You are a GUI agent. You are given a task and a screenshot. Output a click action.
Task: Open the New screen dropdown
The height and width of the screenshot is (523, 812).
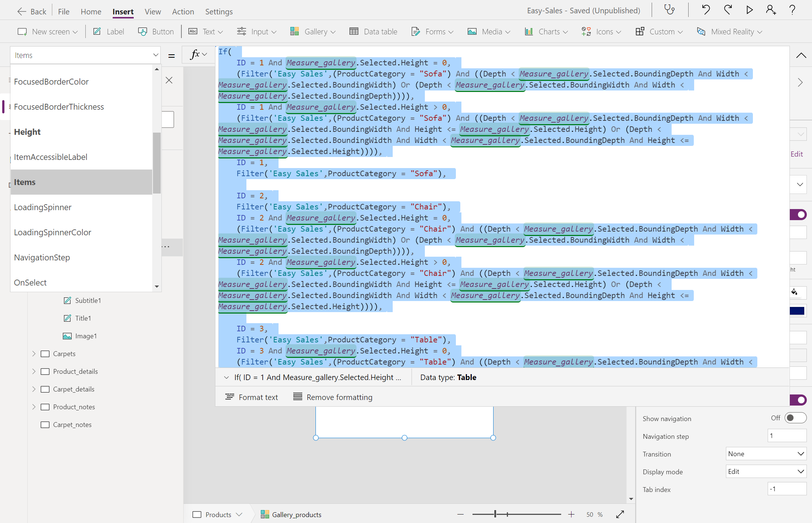(x=48, y=32)
